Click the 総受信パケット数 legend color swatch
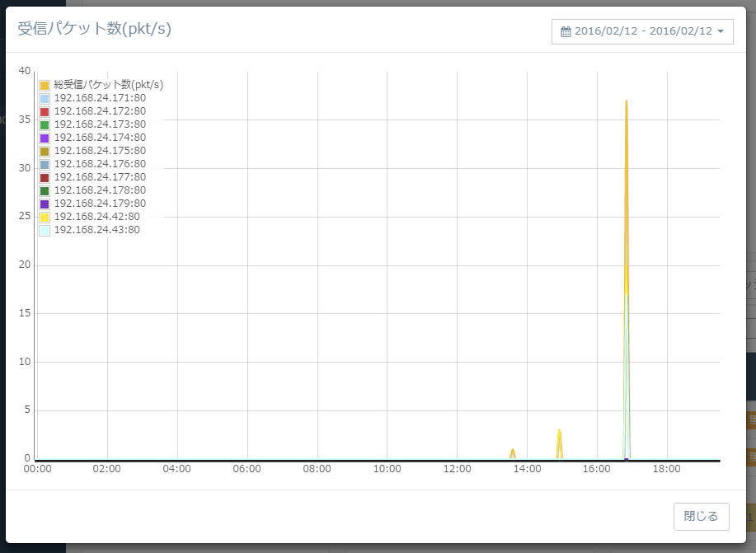Image resolution: width=756 pixels, height=553 pixels. [45, 85]
